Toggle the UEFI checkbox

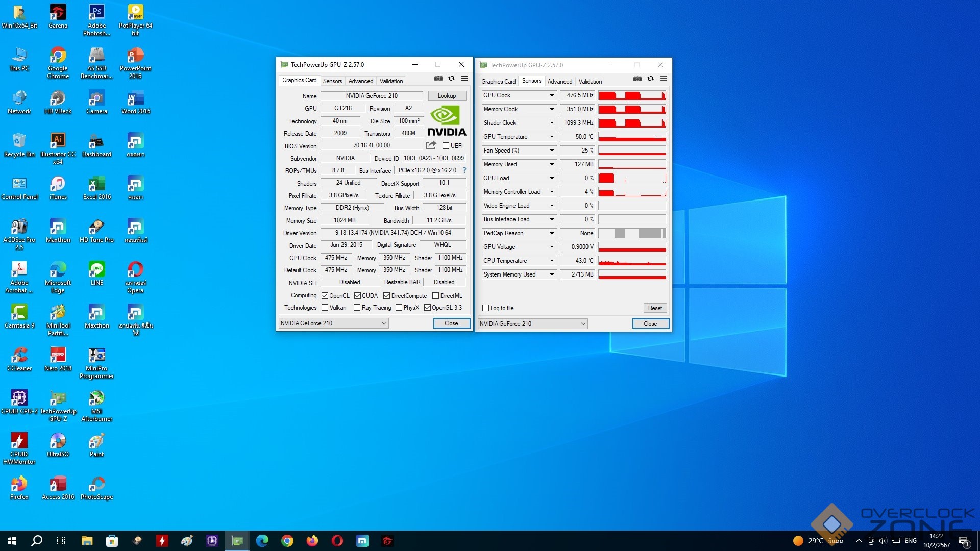click(446, 146)
